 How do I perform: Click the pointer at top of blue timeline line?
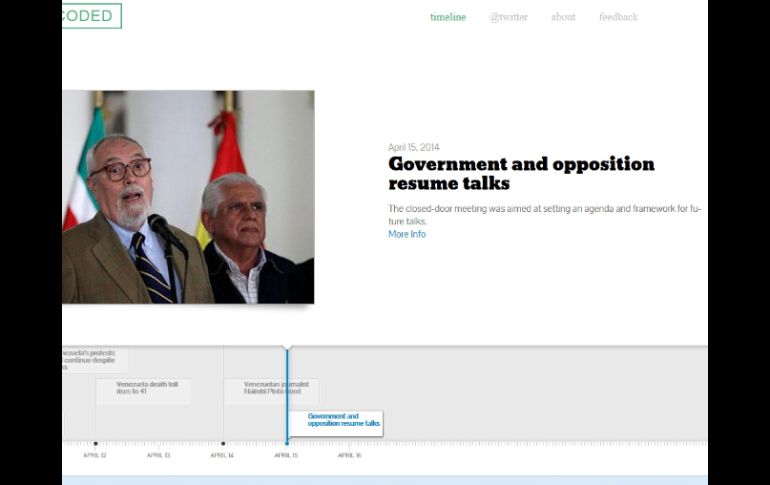(x=287, y=349)
